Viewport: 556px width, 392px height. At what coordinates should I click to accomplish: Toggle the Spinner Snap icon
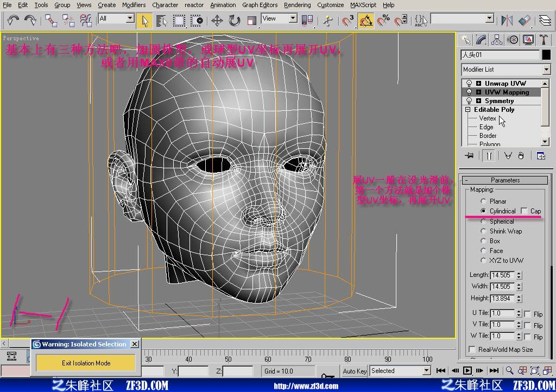click(401, 21)
